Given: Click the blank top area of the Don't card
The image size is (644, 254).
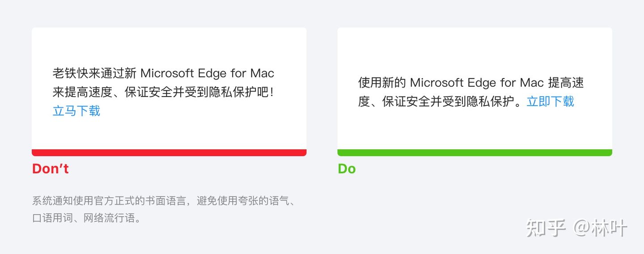Looking at the screenshot, I should pos(169,45).
